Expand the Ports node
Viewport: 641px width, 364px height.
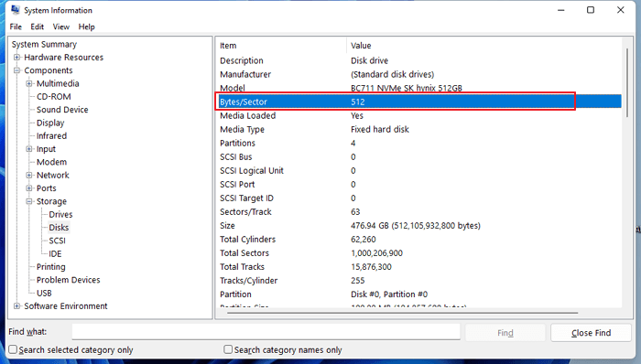click(29, 188)
